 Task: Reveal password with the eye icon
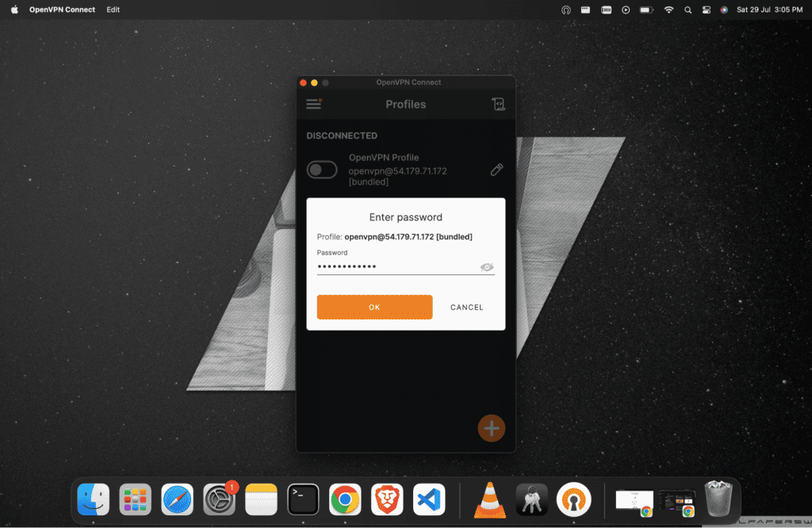(x=487, y=267)
